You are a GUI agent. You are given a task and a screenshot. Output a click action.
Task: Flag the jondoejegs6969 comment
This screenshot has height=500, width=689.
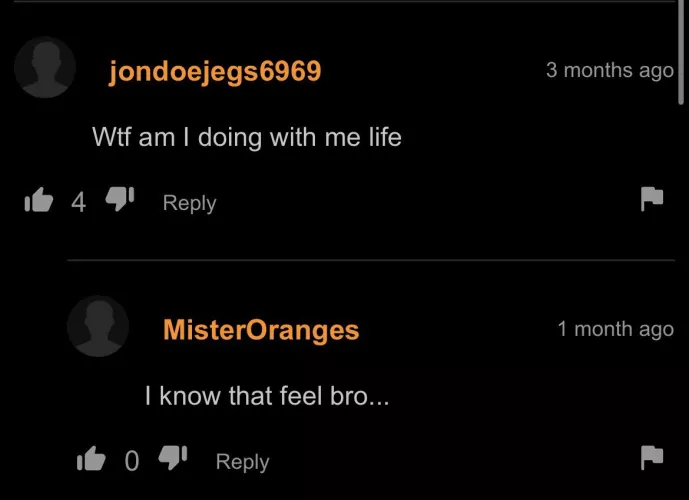(652, 199)
